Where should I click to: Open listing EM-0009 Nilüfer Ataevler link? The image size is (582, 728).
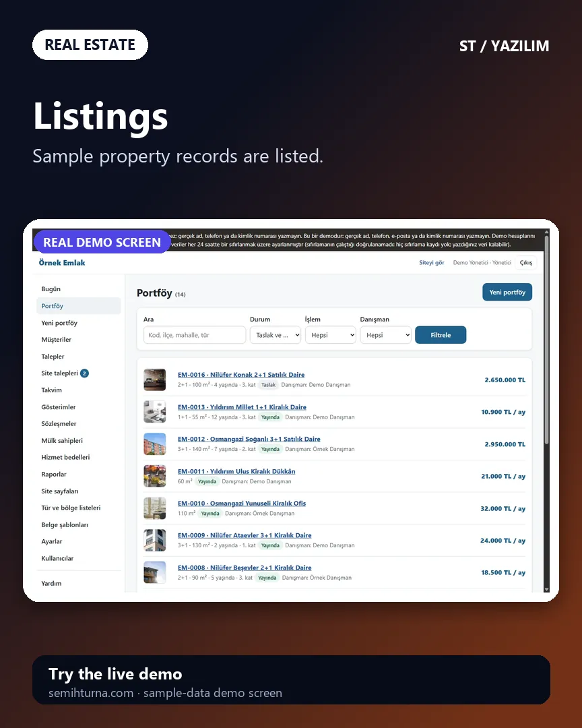tap(244, 535)
